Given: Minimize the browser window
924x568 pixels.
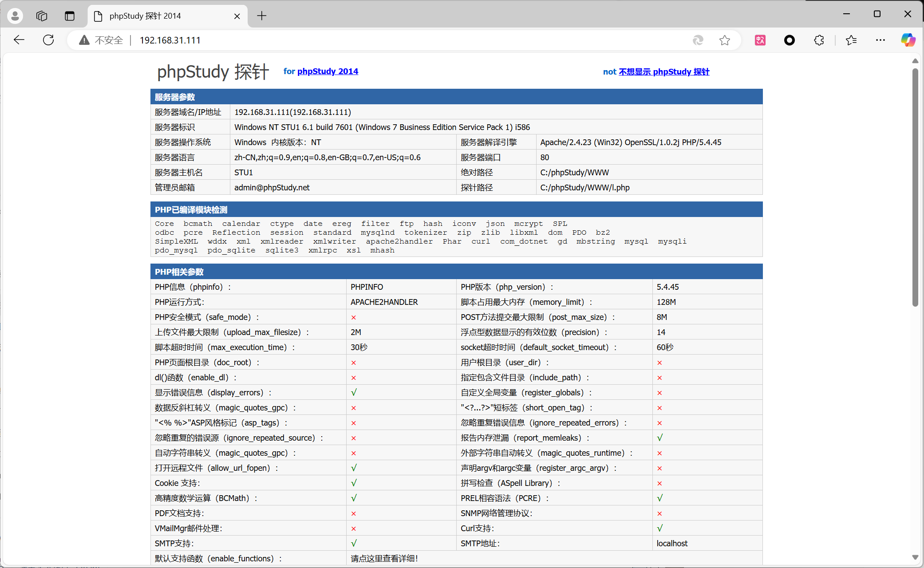Looking at the screenshot, I should pyautogui.click(x=847, y=14).
